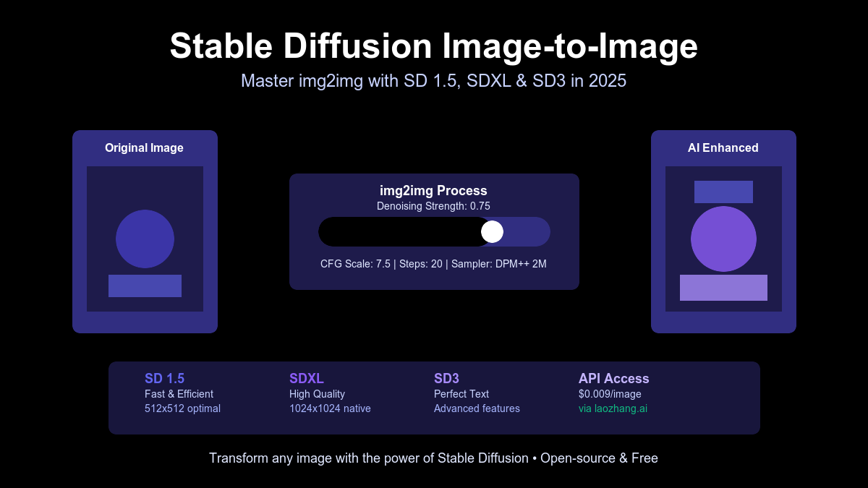Click the light purple bottom rectangle in AI Enhanced
Screen dimensions: 868x488
(723, 288)
